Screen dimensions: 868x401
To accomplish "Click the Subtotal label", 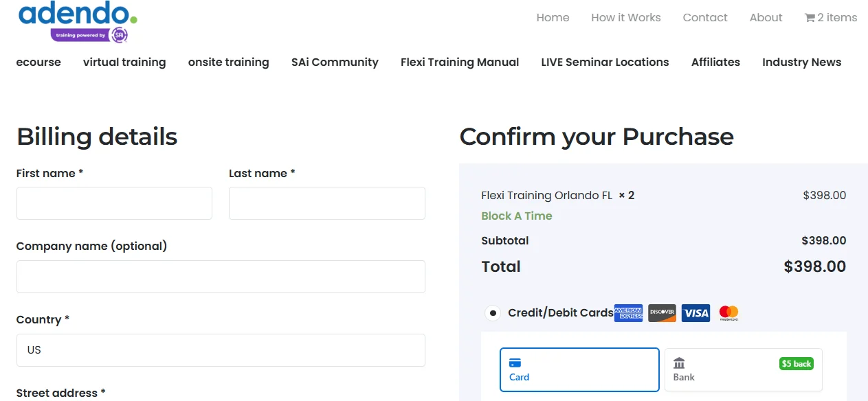I will pos(505,241).
